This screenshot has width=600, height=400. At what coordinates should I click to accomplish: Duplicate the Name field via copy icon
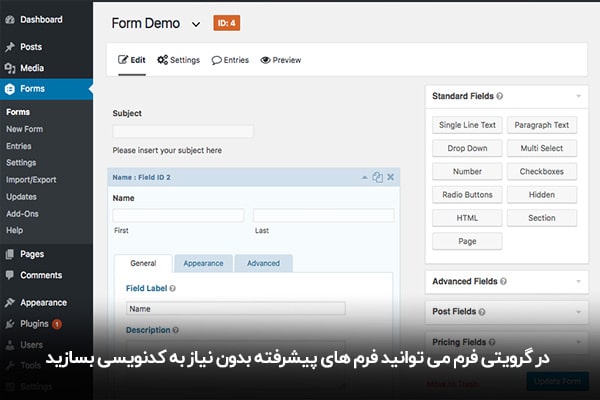point(377,177)
